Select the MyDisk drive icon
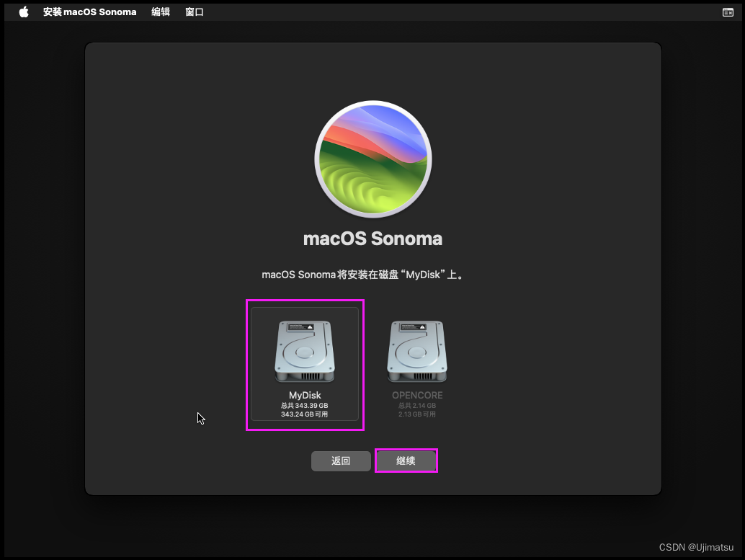745x560 pixels. tap(305, 351)
